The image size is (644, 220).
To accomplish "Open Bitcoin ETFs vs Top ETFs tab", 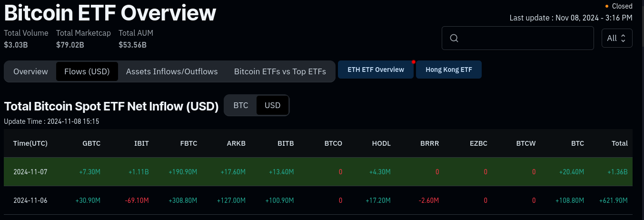I will click(280, 71).
